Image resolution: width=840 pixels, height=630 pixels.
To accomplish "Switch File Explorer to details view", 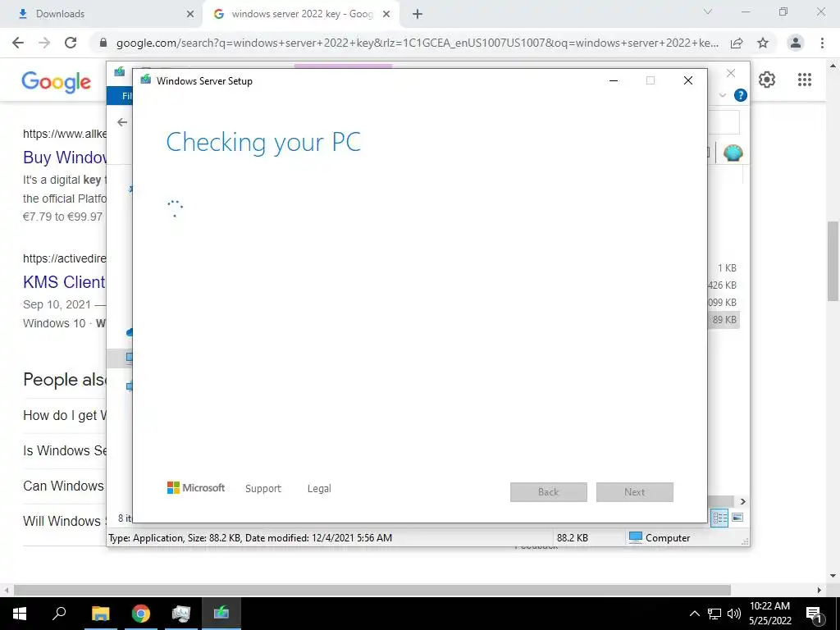I will point(719,518).
